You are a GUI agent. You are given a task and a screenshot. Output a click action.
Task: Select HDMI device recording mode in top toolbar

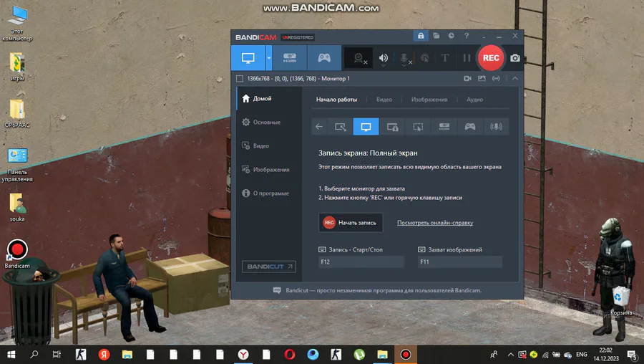point(290,58)
